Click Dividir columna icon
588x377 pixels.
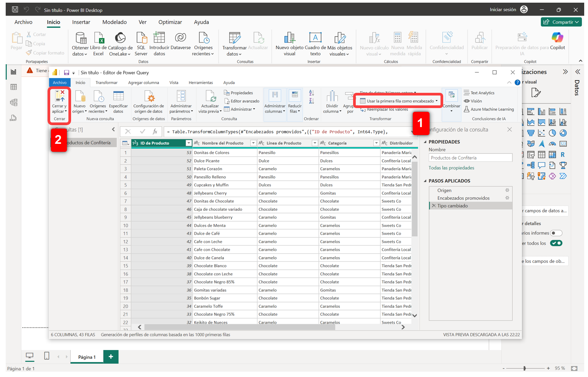332,96
